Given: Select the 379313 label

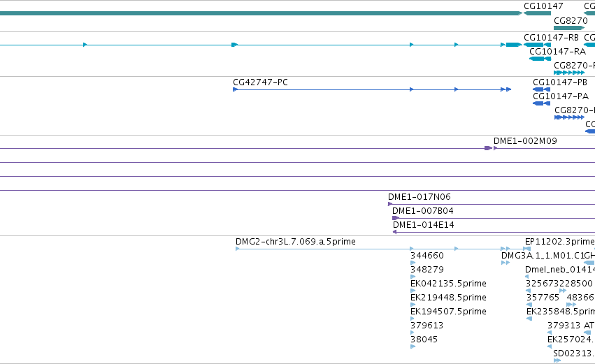Looking at the screenshot, I should [x=564, y=326].
